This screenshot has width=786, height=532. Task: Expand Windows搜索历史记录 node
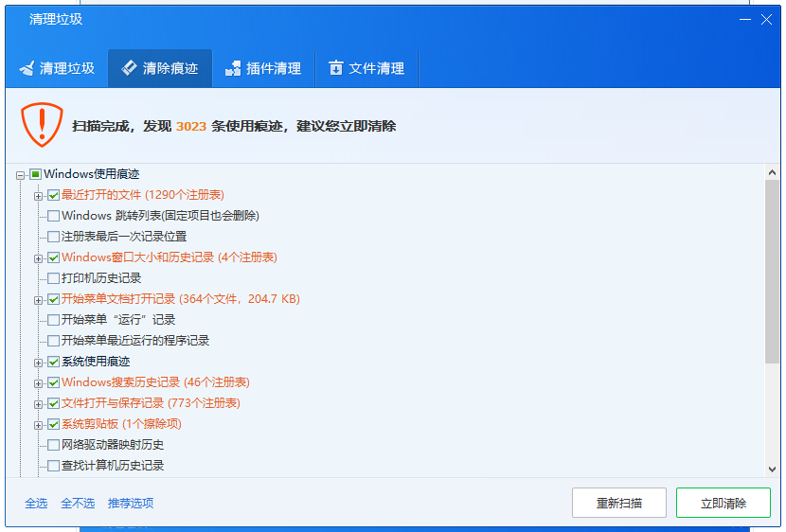point(38,383)
